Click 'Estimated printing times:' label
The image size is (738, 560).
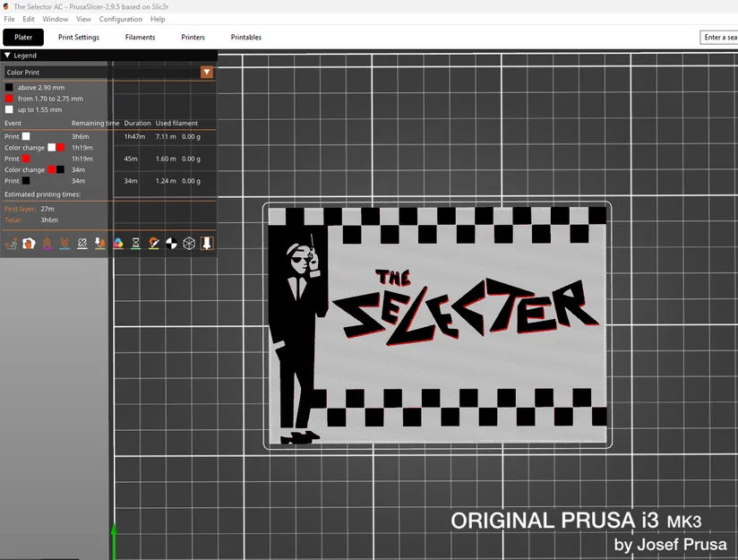(x=42, y=194)
